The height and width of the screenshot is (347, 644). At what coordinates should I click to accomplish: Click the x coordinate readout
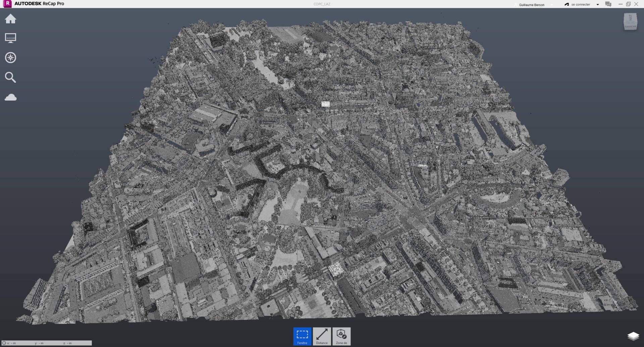[x=12, y=343]
